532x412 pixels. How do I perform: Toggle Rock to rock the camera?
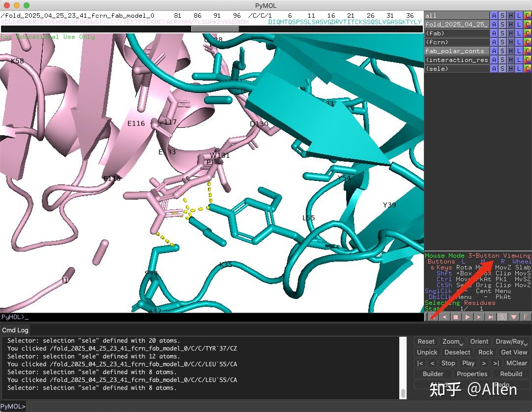tap(485, 352)
